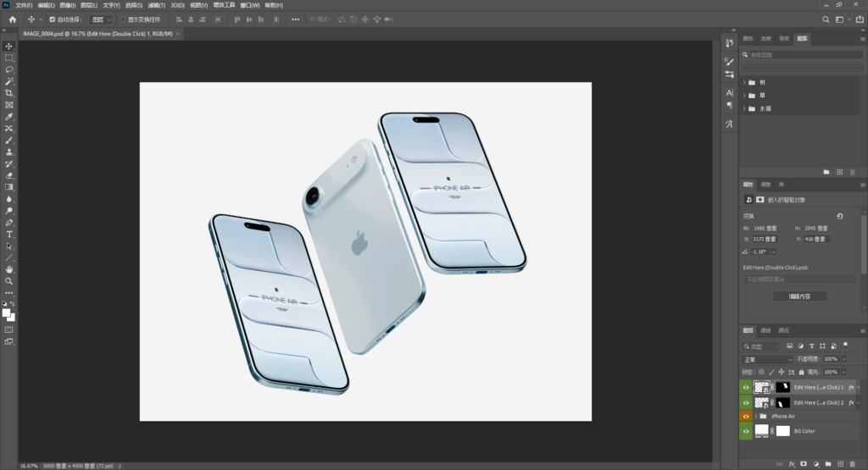Screen dimensions: 868x470
Task: Open the Glyphs panel icon
Action: click(x=730, y=124)
